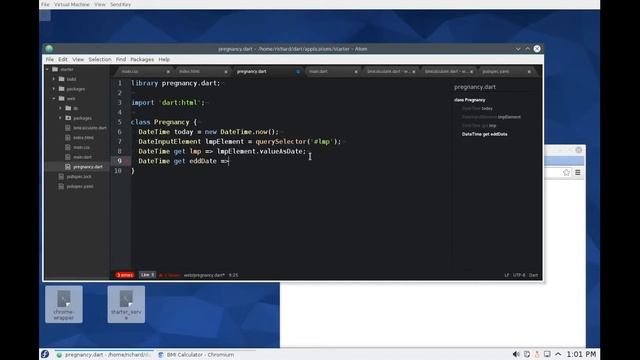Click the cursor position in status bar
This screenshot has width=640, height=360.
coord(233,276)
